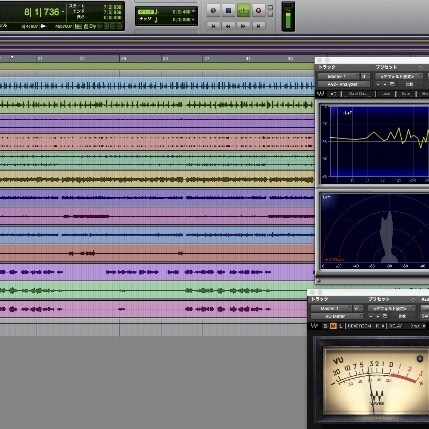
Task: Click the stereo position phase display
Action: tap(375, 231)
